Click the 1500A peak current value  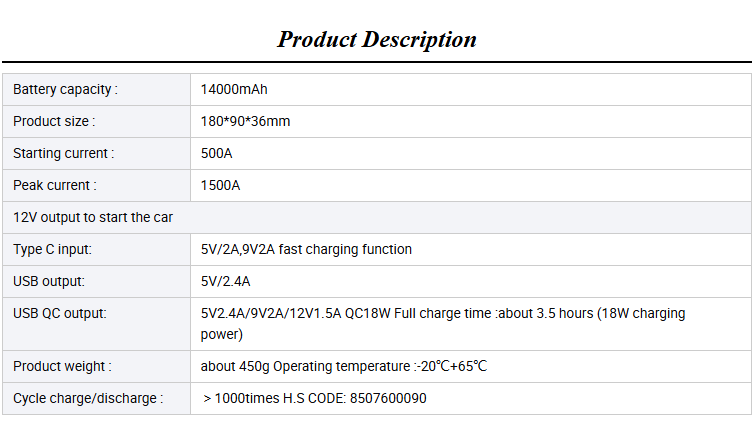click(220, 185)
